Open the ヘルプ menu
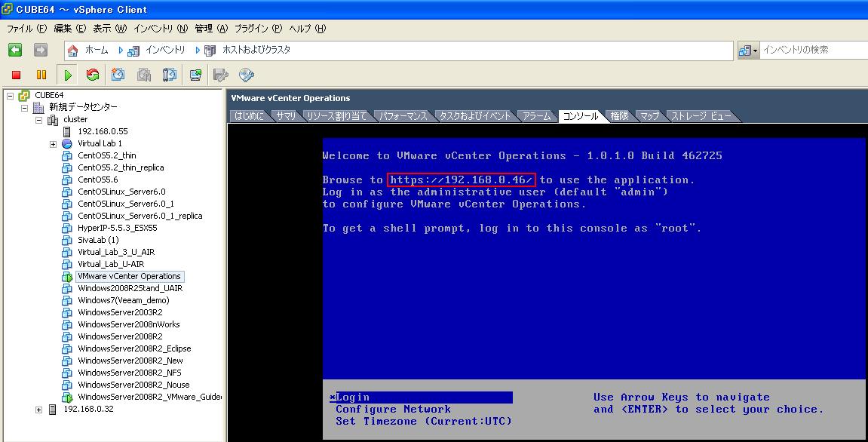The width and height of the screenshot is (868, 442). [307, 28]
